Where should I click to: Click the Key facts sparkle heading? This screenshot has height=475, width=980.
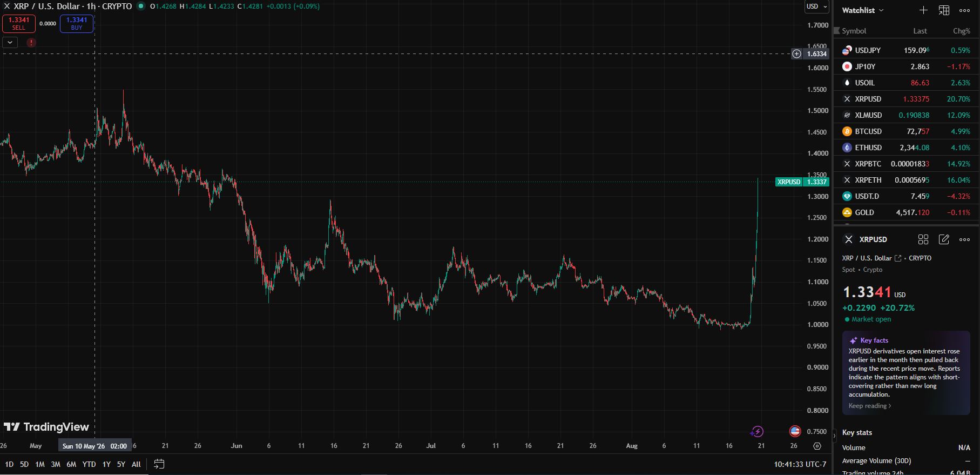(869, 340)
